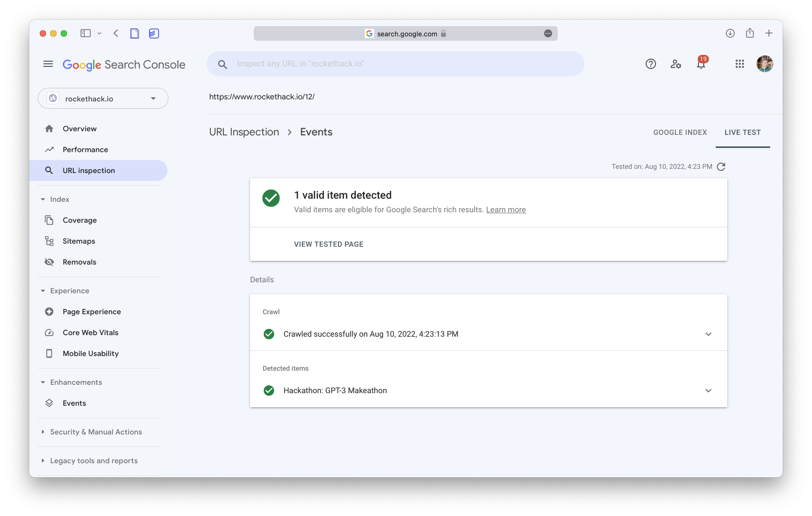The image size is (812, 516).
Task: Open the hamburger main menu
Action: click(48, 64)
